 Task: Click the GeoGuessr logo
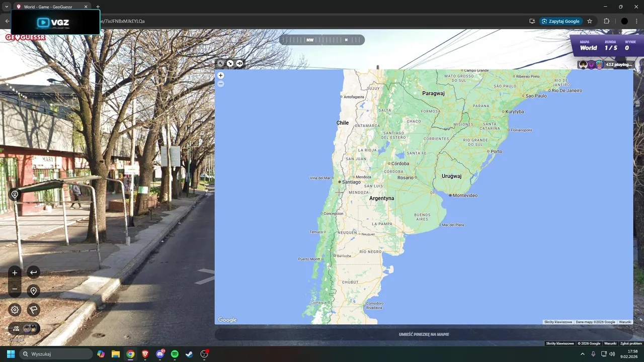pyautogui.click(x=25, y=37)
